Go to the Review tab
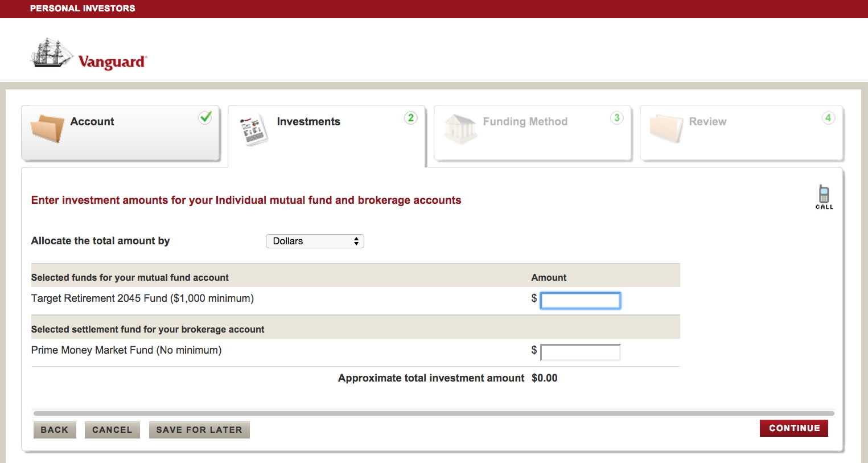Screen dimensions: 868x463 pyautogui.click(x=742, y=133)
